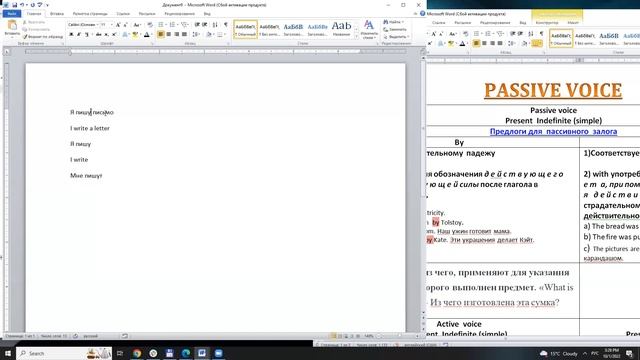Click Выделить in editing group
The image size is (640, 360).
[395, 37]
